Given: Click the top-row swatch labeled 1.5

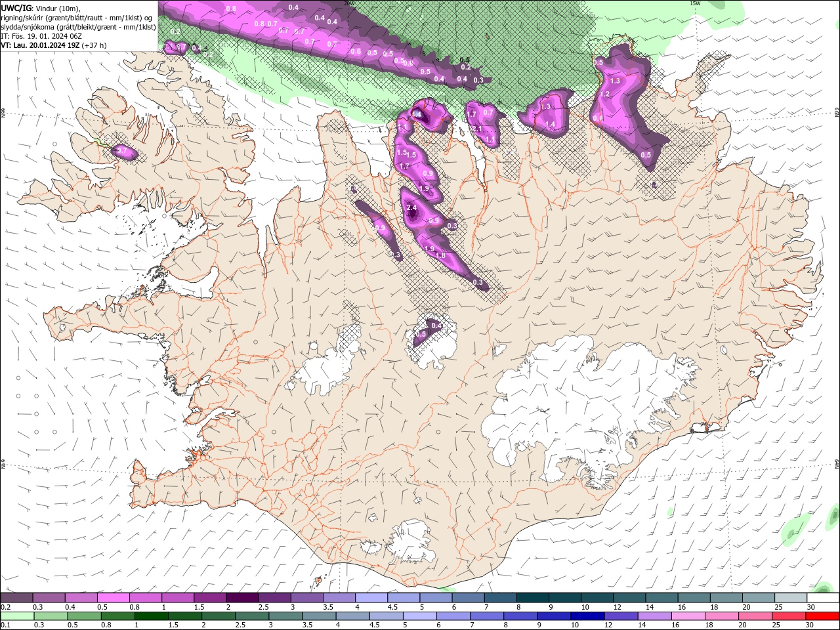Looking at the screenshot, I should tap(210, 598).
